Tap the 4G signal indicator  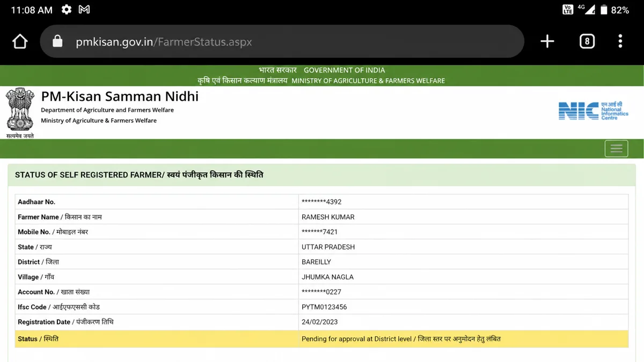pyautogui.click(x=586, y=9)
